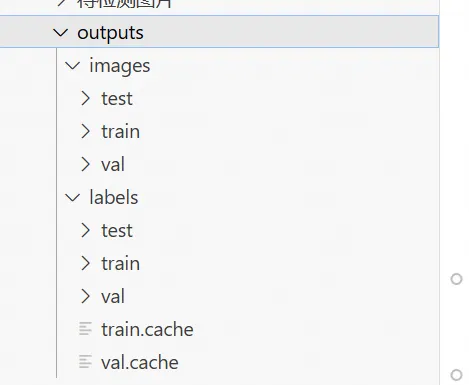
Task: Expand the val folder under images
Action: [86, 164]
